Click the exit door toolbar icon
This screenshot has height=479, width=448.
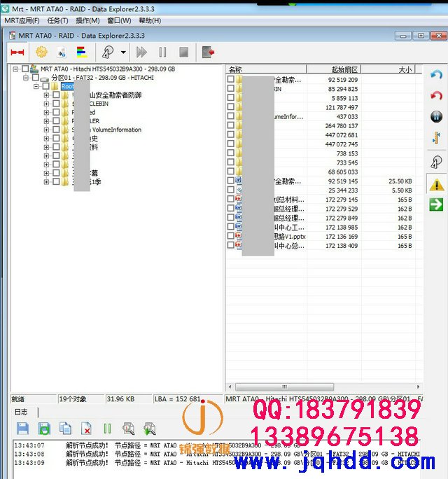click(x=208, y=53)
